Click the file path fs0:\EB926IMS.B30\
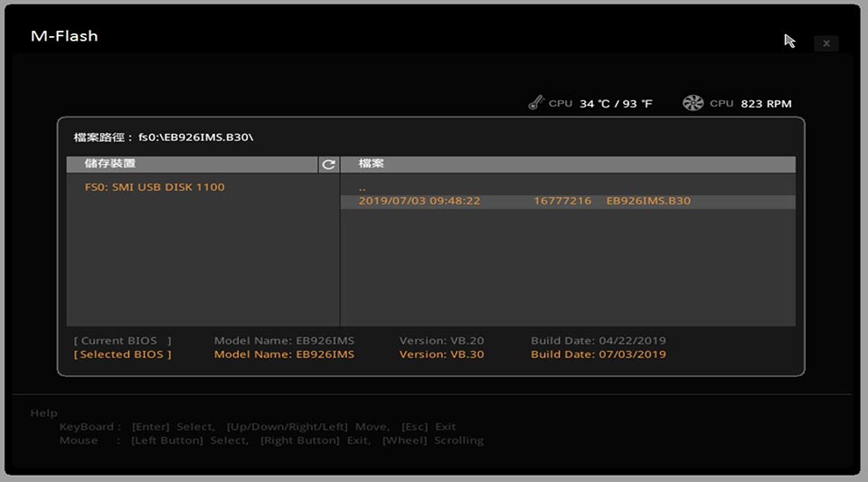The image size is (868, 482). point(196,137)
